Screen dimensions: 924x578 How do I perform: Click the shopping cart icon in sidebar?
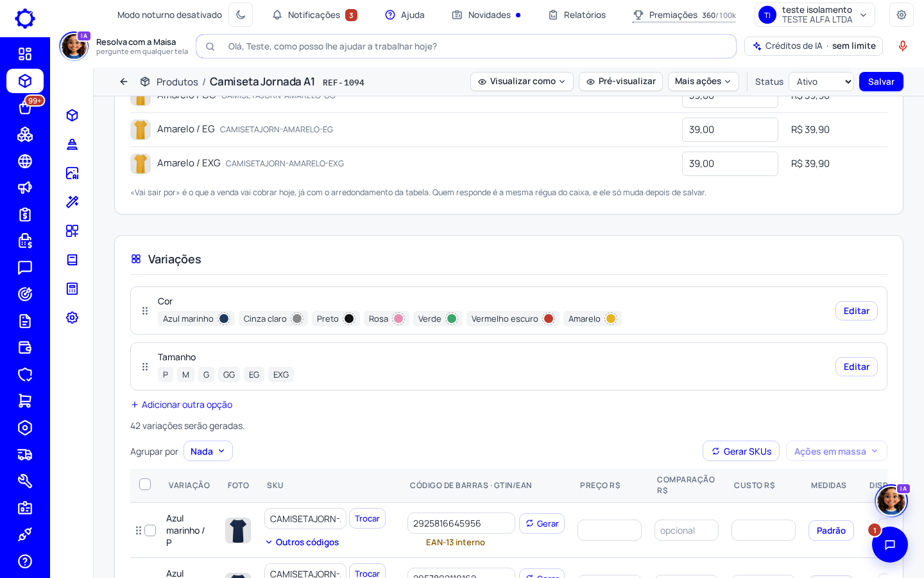click(25, 401)
